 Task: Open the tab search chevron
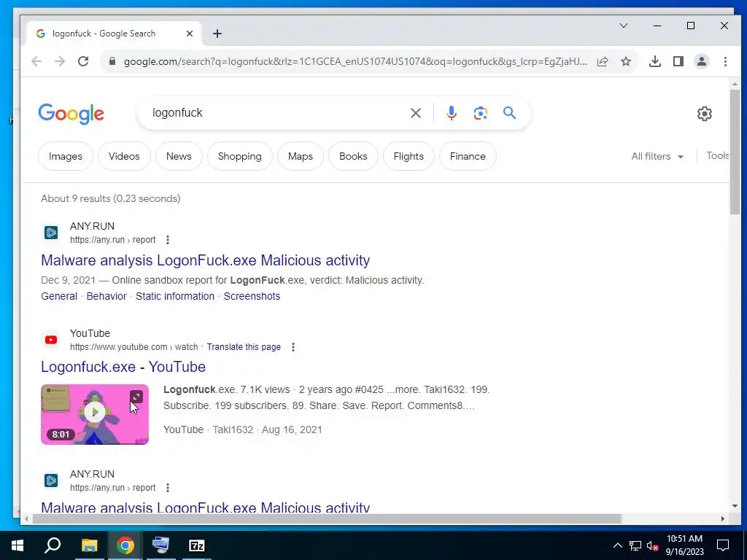pyautogui.click(x=624, y=26)
